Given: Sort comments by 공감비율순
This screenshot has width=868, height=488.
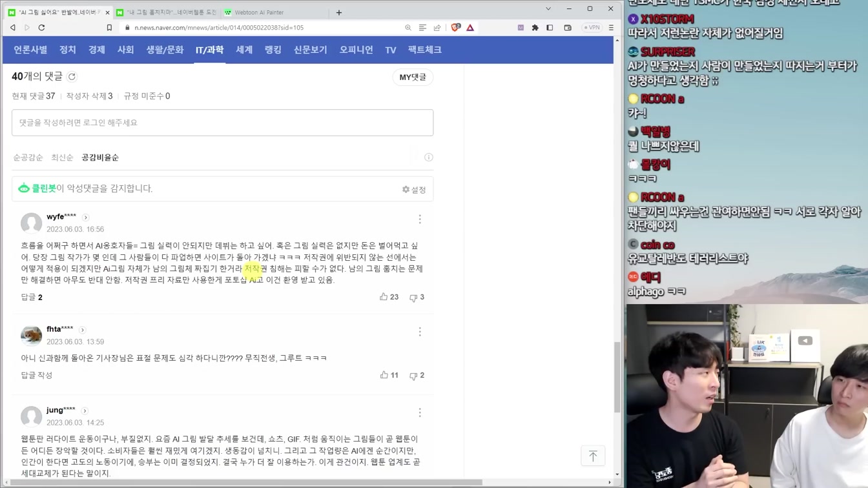Looking at the screenshot, I should point(100,158).
